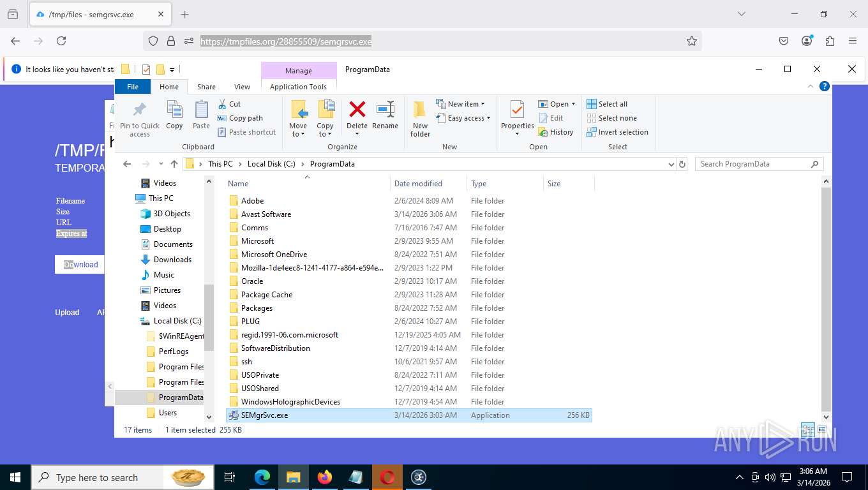
Task: Click Local Disk (C:) in address bar
Action: (x=271, y=164)
